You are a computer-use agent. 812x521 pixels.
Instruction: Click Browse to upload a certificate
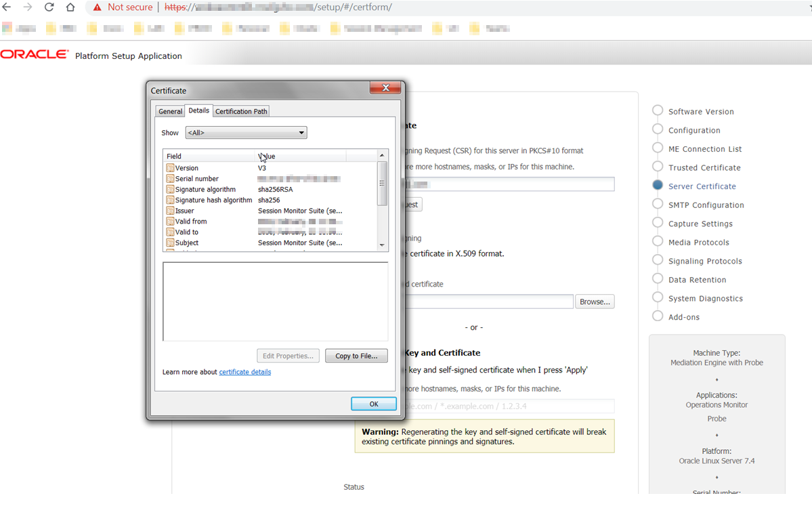tap(595, 301)
